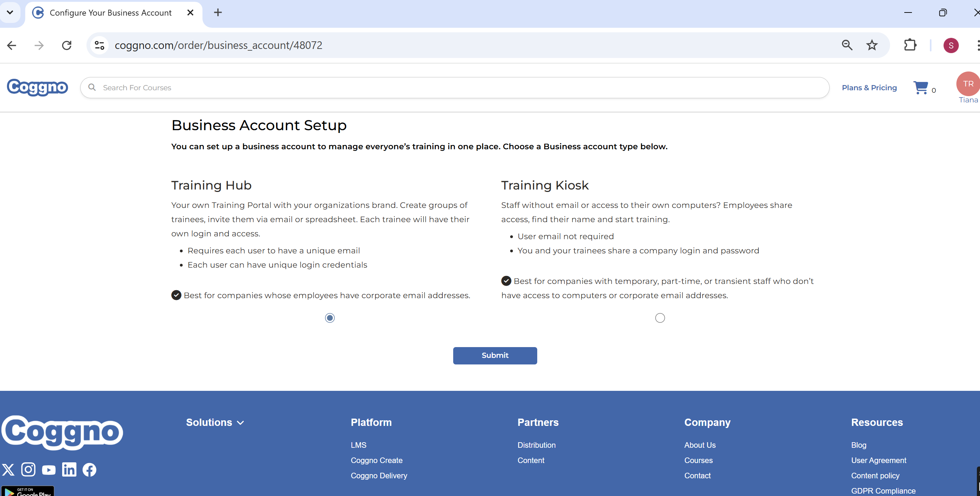
Task: Open the Blog link
Action: 859,445
